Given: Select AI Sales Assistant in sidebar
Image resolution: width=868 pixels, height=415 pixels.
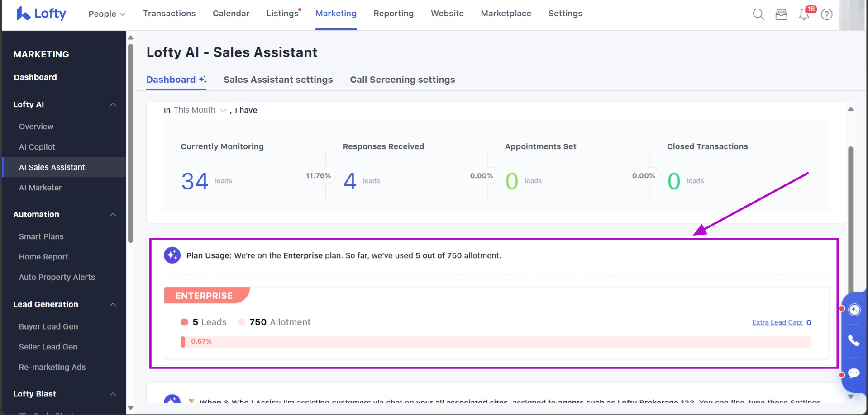Looking at the screenshot, I should point(64,167).
